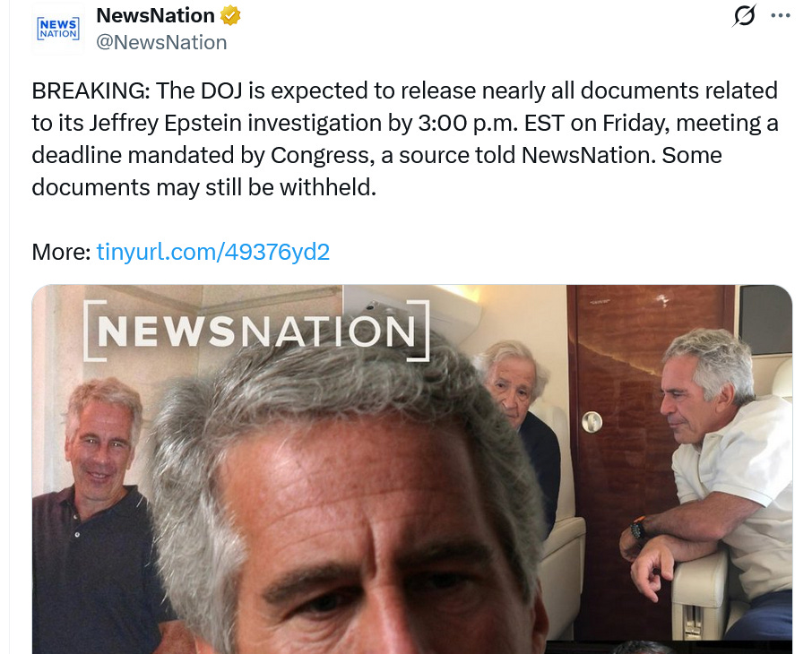The width and height of the screenshot is (812, 654).
Task: Click the post text mentioning Congress deadline
Action: coord(404,139)
